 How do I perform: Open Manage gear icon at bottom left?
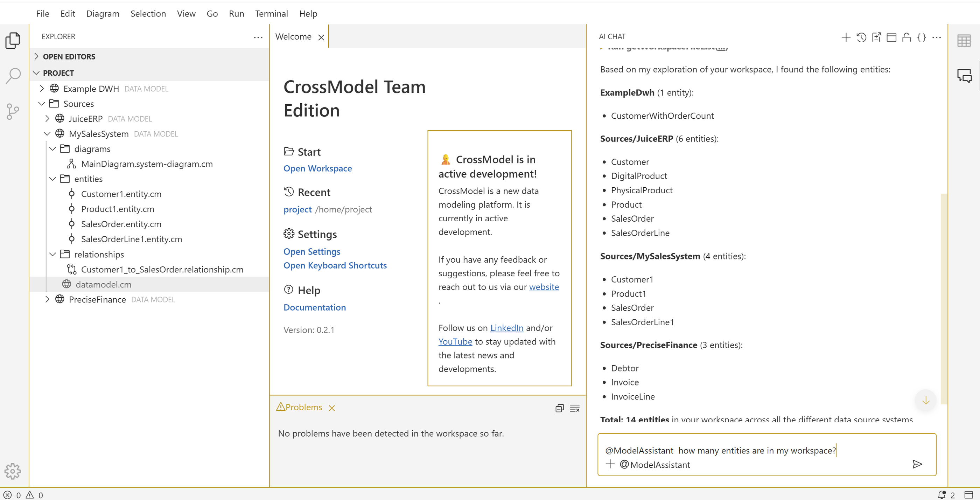pyautogui.click(x=13, y=471)
